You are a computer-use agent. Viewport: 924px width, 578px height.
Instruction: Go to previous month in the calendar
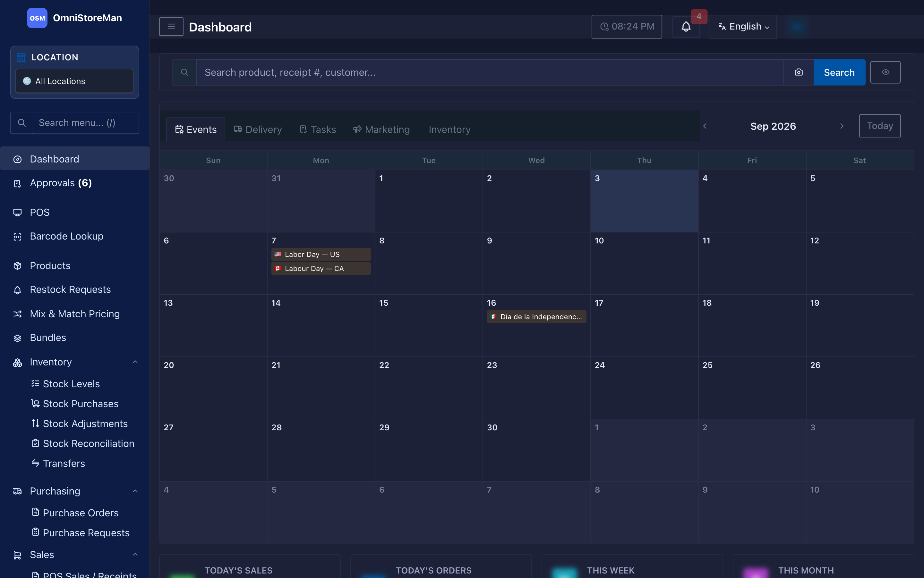705,126
